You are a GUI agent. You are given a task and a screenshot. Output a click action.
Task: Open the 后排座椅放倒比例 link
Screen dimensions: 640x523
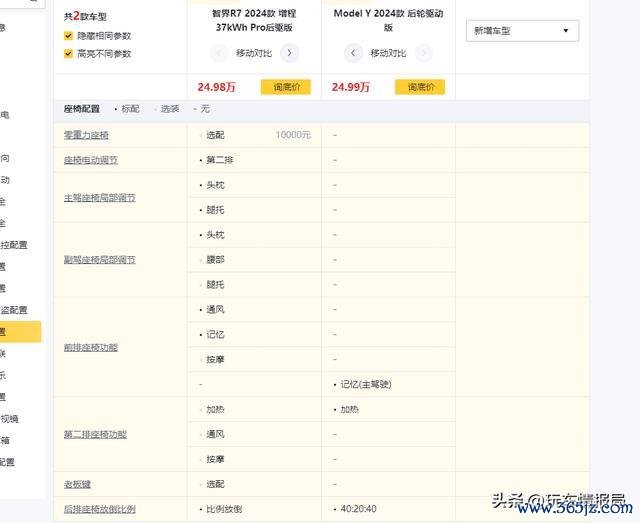pyautogui.click(x=100, y=509)
